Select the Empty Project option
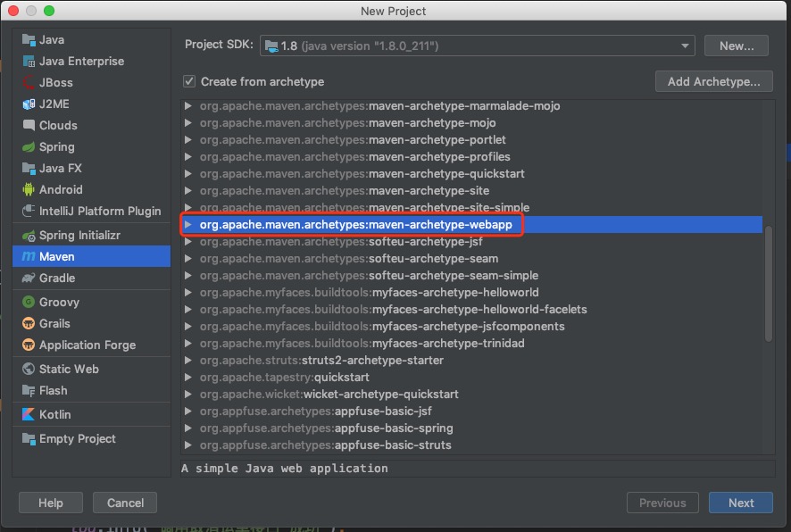 pyautogui.click(x=77, y=438)
